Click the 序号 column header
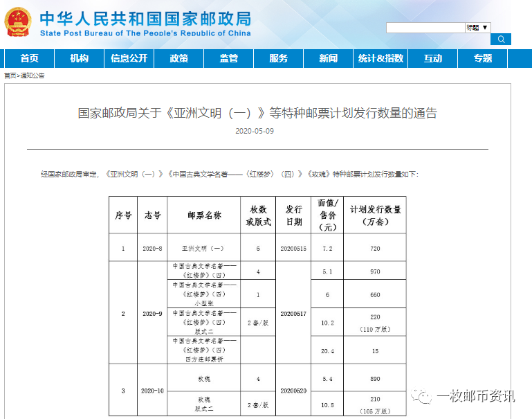The height and width of the screenshot is (419, 532). click(x=123, y=215)
